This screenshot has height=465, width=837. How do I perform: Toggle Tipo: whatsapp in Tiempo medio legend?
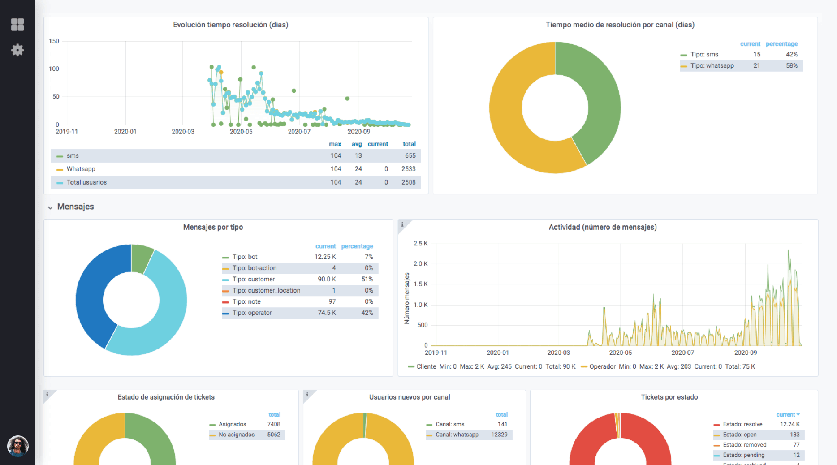click(x=712, y=66)
